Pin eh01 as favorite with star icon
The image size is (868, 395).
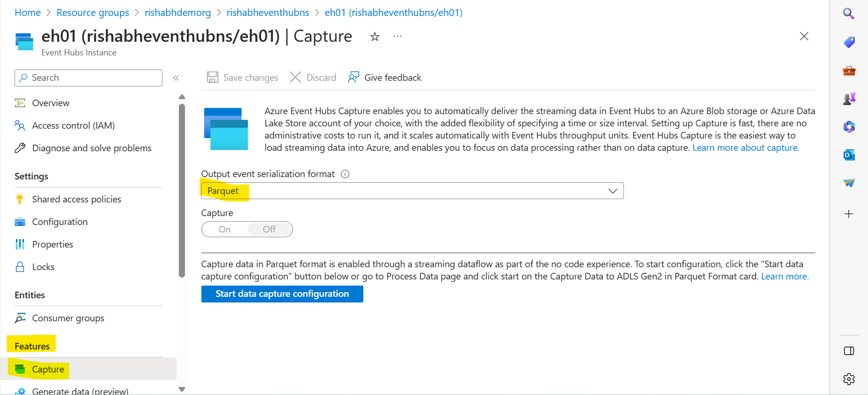[x=375, y=37]
